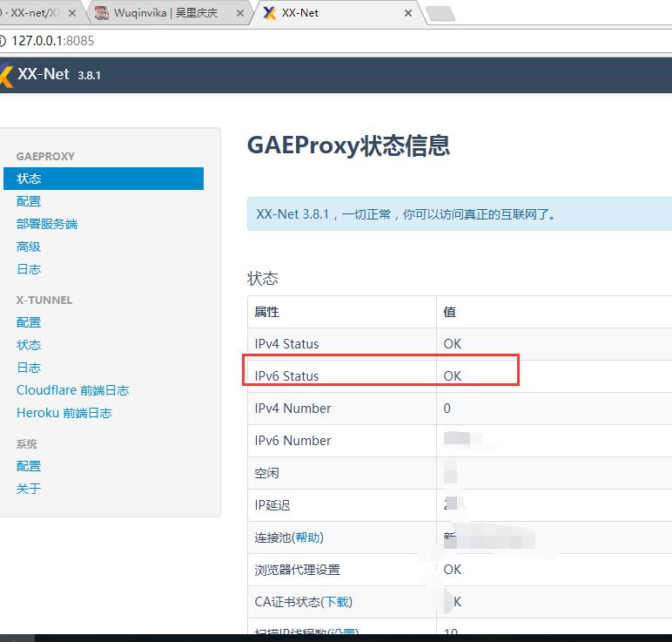
Task: Click the 空闲 row label
Action: (266, 473)
